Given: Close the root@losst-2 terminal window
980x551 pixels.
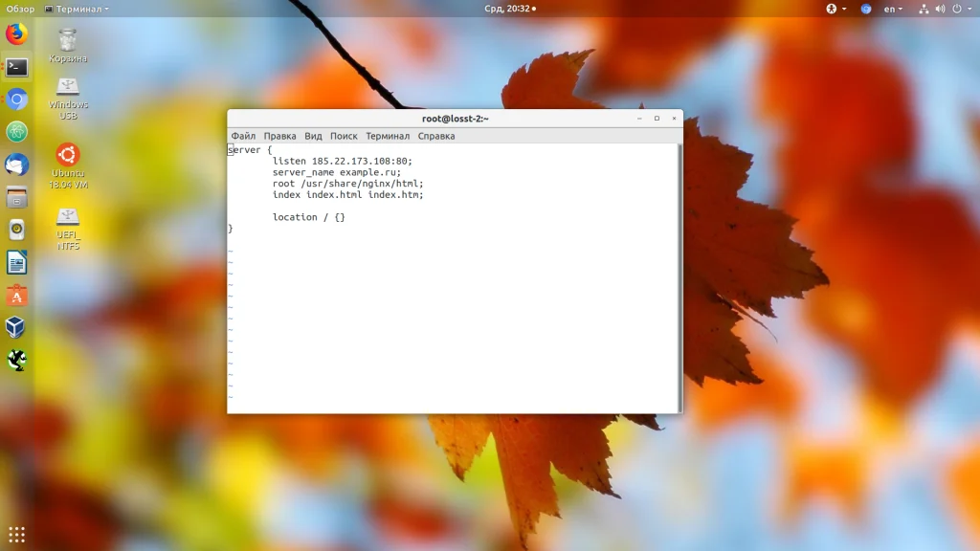Looking at the screenshot, I should point(675,118).
